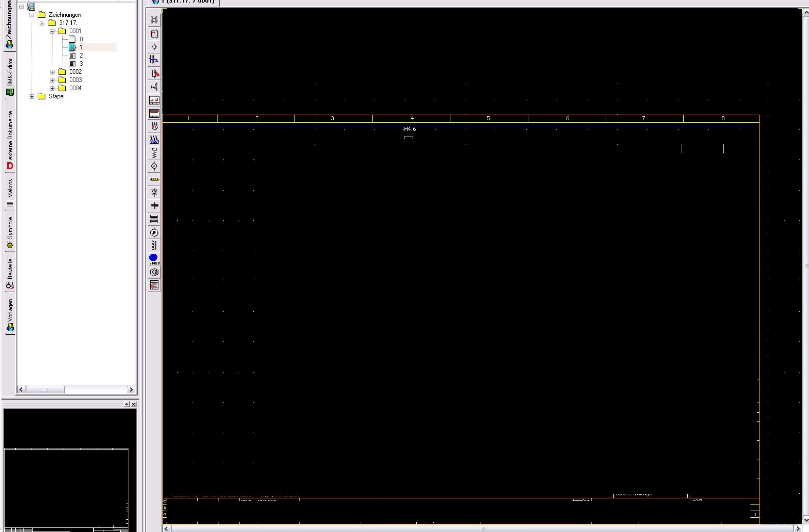Click the tree panel scroll right arrow

tap(131, 390)
